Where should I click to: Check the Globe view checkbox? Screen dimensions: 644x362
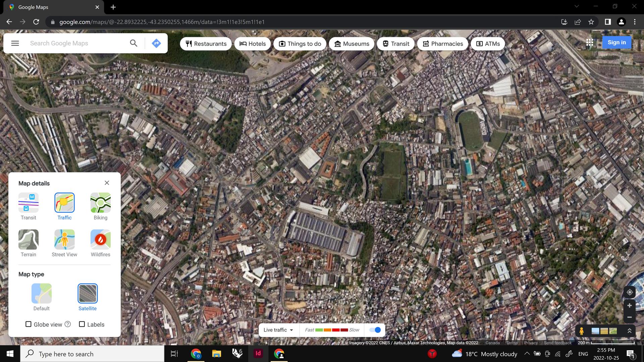[29, 324]
